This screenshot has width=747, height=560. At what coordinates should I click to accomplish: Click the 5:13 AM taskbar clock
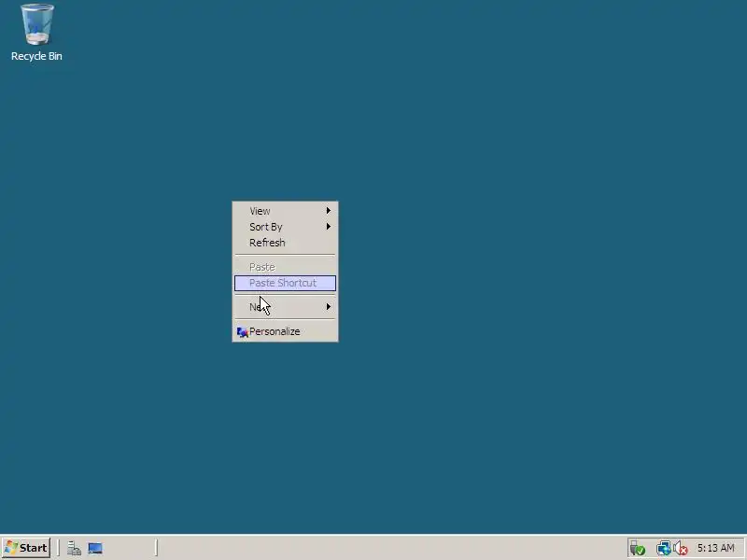pos(716,548)
